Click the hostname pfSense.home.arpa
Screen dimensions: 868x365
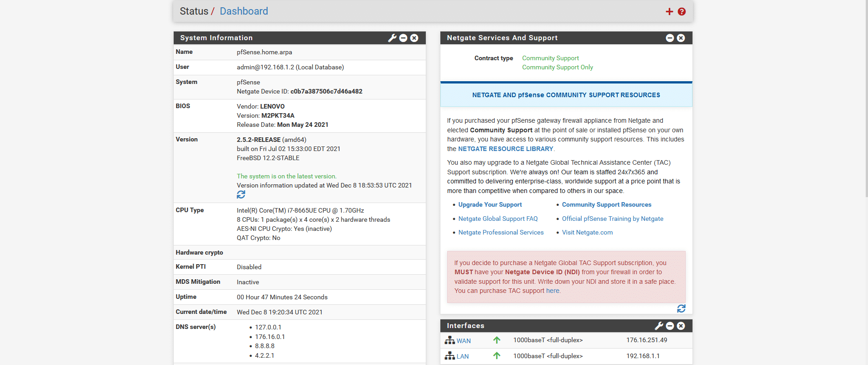[x=264, y=52]
